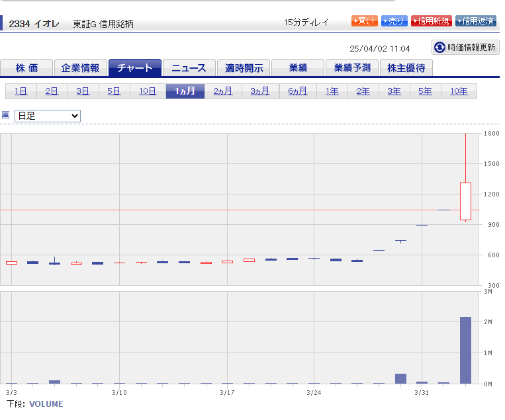Click the tall red candlestick on the latest day
This screenshot has width=505, height=420.
(466, 202)
